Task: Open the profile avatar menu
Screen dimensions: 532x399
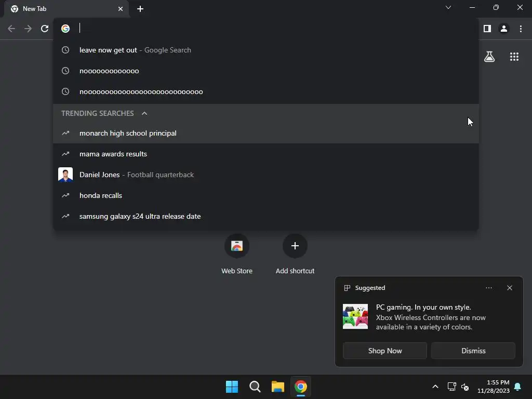Action: (x=504, y=29)
